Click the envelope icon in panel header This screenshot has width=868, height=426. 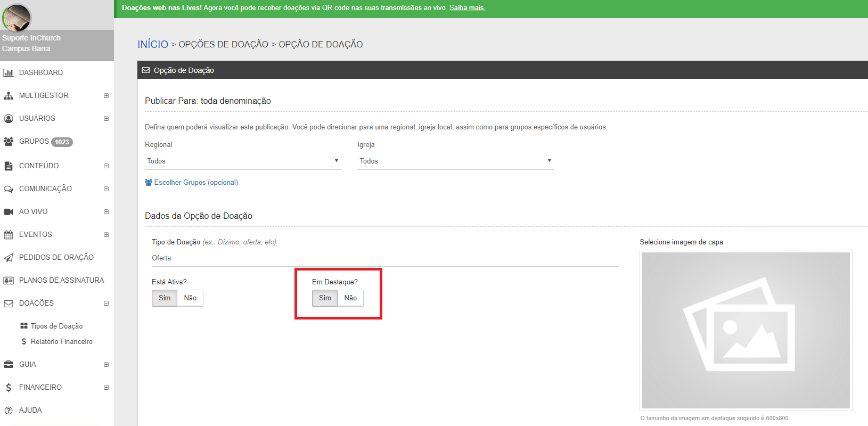pos(146,70)
